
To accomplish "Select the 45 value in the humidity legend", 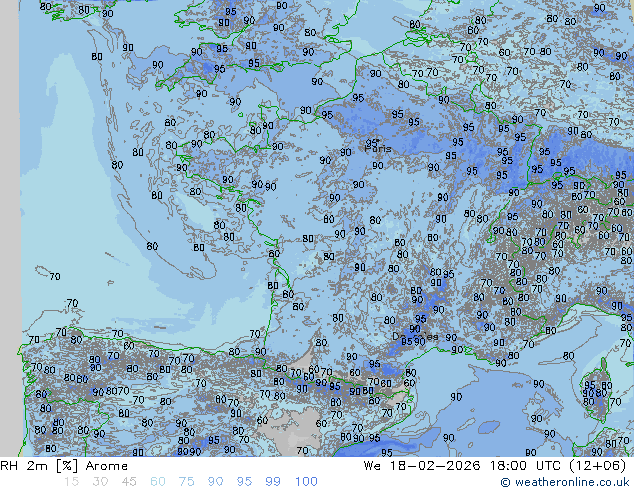I will coord(129,482).
